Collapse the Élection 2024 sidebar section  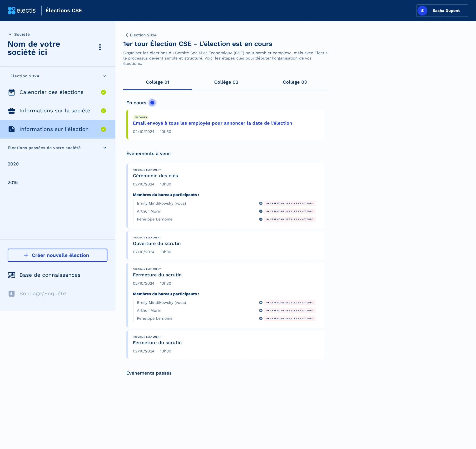point(105,76)
